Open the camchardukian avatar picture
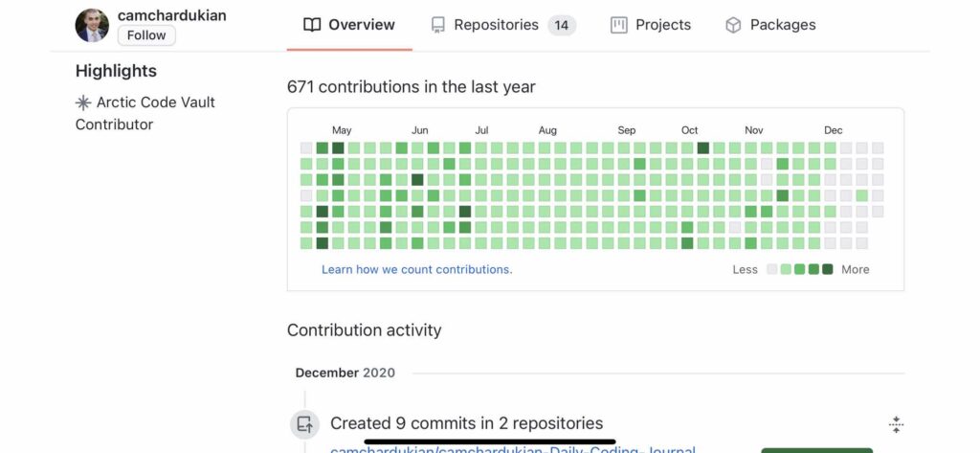 pyautogui.click(x=92, y=25)
